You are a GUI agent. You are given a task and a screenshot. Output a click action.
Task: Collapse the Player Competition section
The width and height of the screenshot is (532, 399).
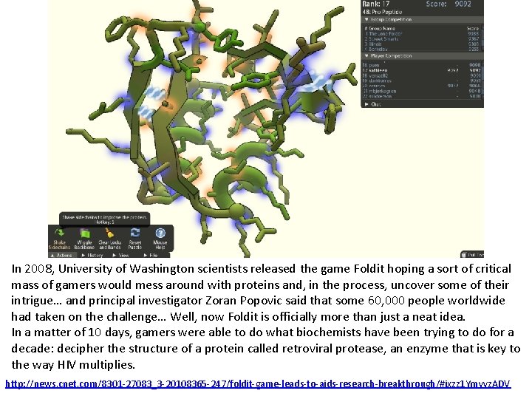click(422, 55)
